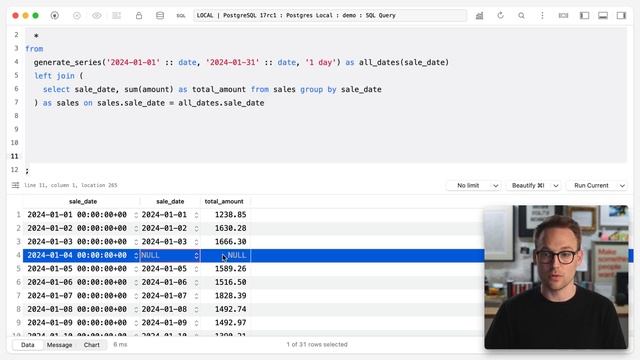640x360 pixels.
Task: Open the metrics chart icon
Action: click(x=479, y=16)
